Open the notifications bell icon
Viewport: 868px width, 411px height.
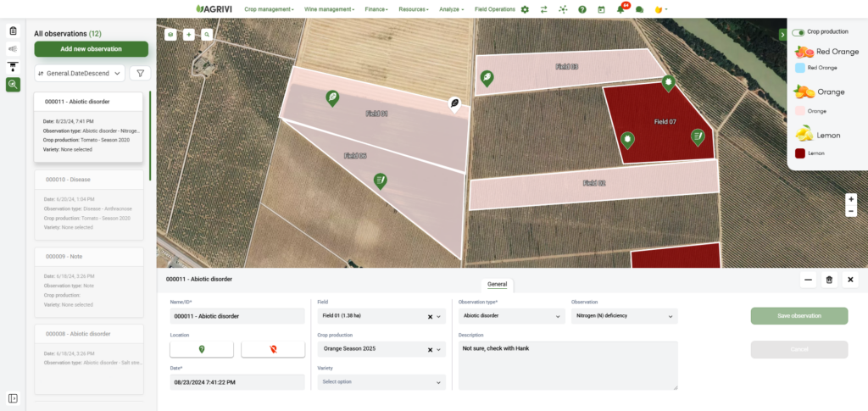point(621,9)
